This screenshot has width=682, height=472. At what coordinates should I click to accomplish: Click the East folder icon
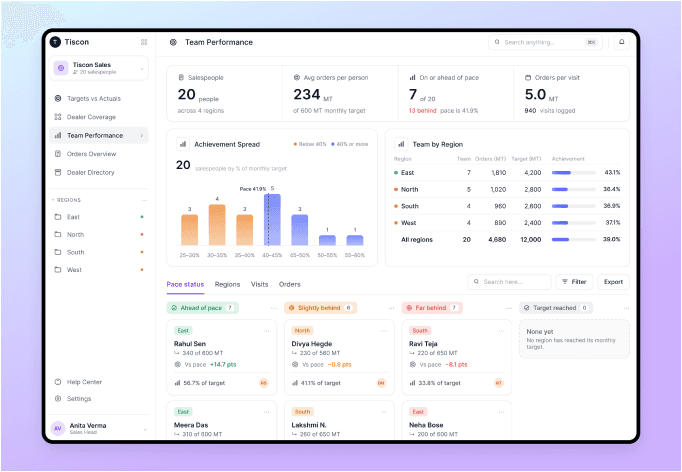58,217
